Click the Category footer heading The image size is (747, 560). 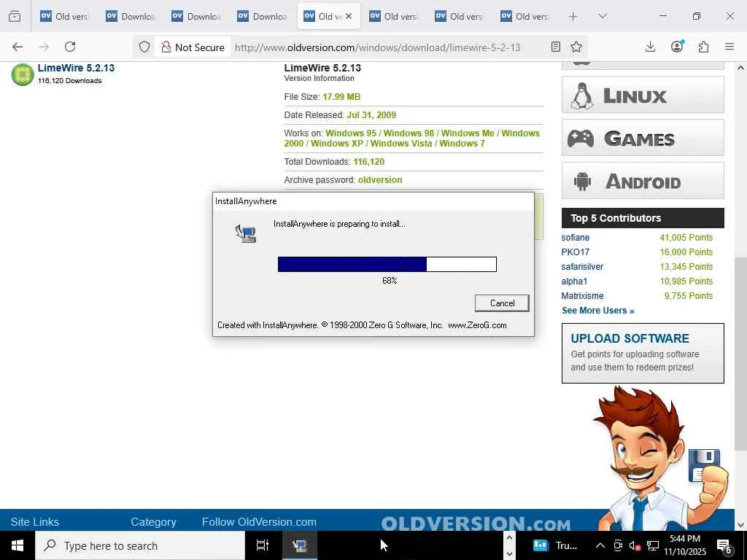point(153,522)
